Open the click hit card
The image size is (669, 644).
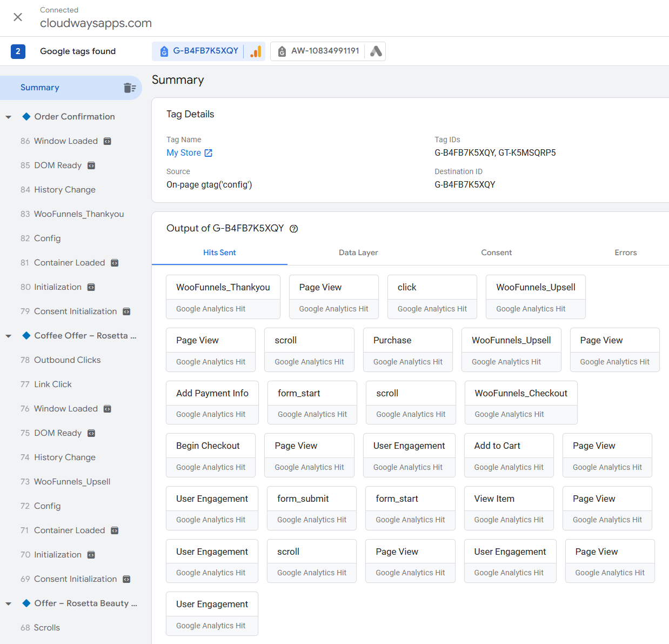coord(432,297)
